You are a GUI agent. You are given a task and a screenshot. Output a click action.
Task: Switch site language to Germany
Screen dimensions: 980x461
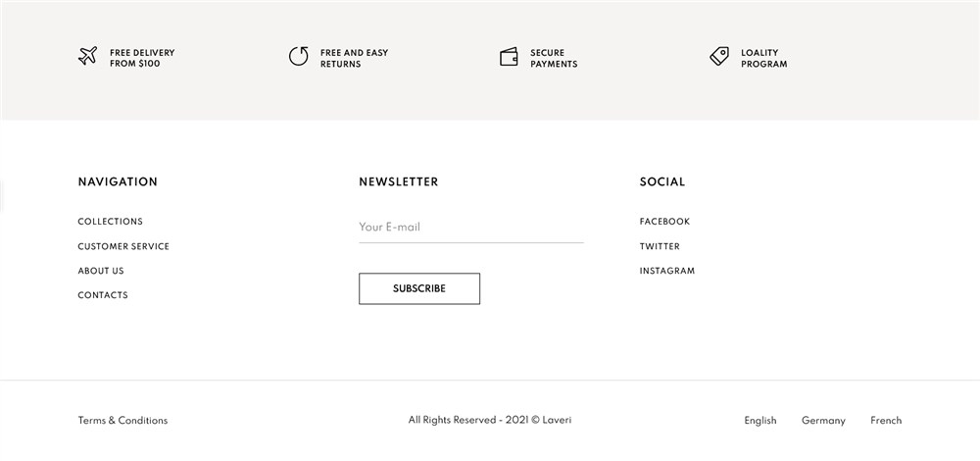pyautogui.click(x=823, y=421)
